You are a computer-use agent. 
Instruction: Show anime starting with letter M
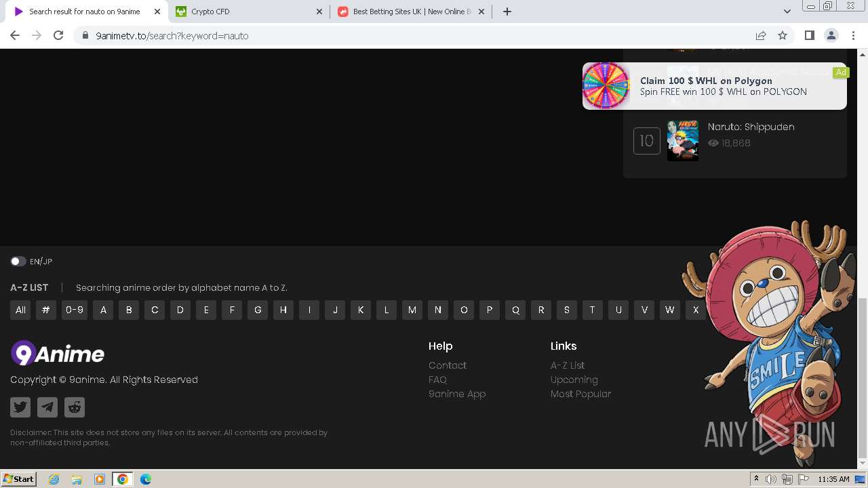(412, 310)
